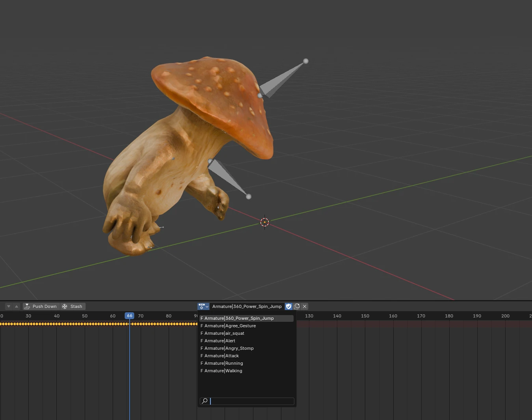Screen dimensions: 532x420
Task: Click the action search text field
Action: 247,401
